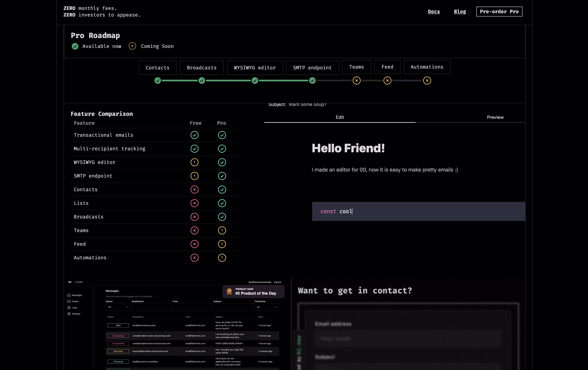Click the red X for Free Broadcasts feature
Image resolution: width=588 pixels, height=370 pixels.
pos(194,217)
